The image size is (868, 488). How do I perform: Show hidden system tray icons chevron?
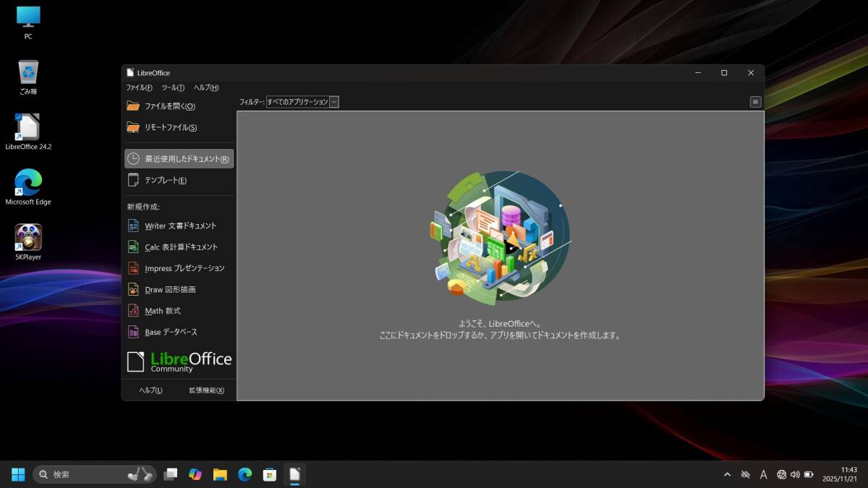click(x=727, y=474)
